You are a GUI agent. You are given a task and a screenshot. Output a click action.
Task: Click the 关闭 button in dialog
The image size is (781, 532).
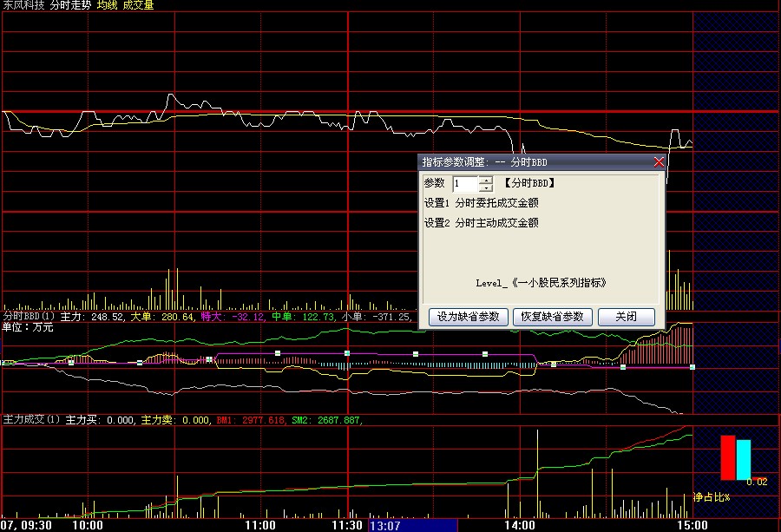click(x=626, y=317)
